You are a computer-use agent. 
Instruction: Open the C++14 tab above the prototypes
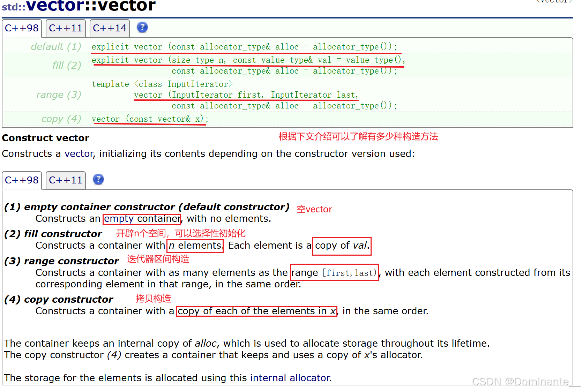click(110, 28)
